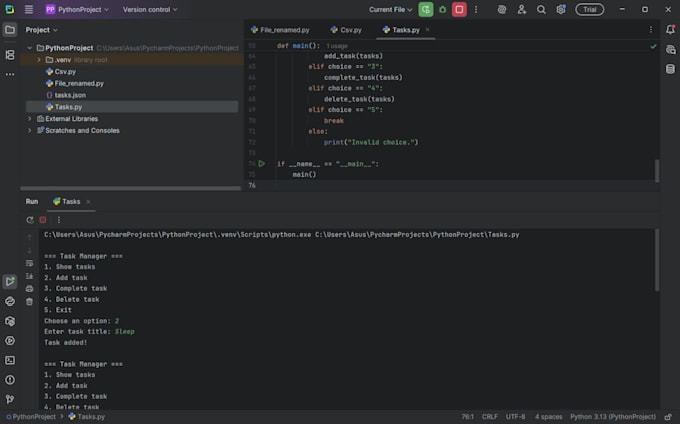Rerun Tasks with the green run button
This screenshot has width=680, height=424.
pos(425,10)
